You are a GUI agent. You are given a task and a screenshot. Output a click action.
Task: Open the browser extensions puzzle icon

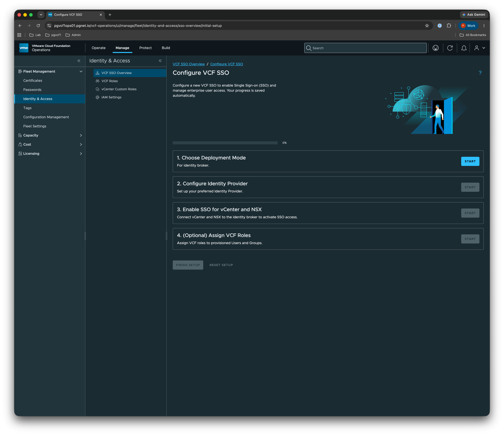coord(449,26)
